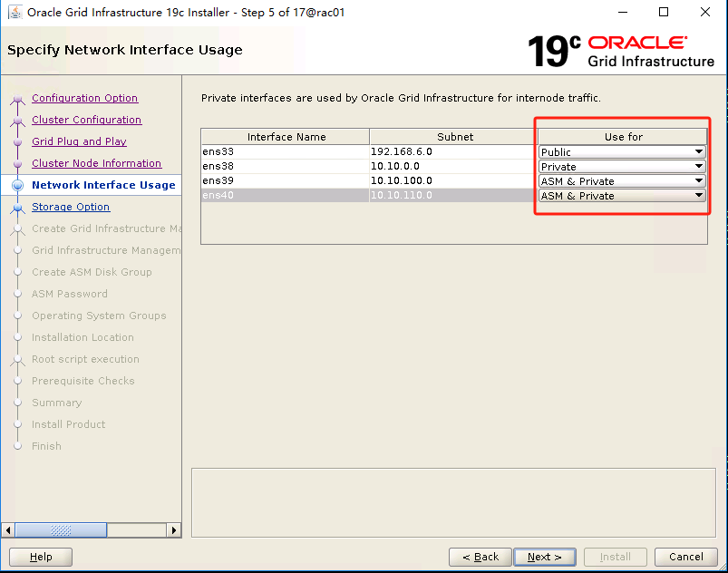Image resolution: width=728 pixels, height=573 pixels.
Task: Click subnet cell 192.168.6.0
Action: pos(453,151)
